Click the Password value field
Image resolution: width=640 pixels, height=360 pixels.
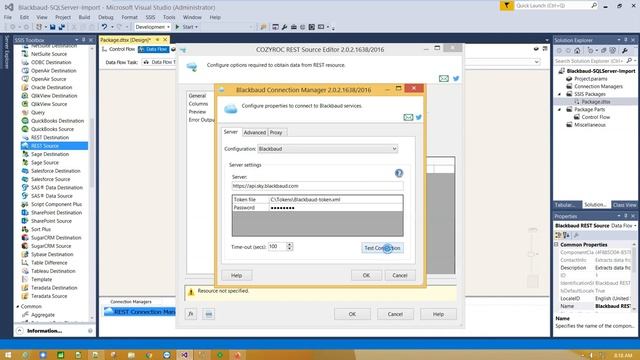point(336,208)
